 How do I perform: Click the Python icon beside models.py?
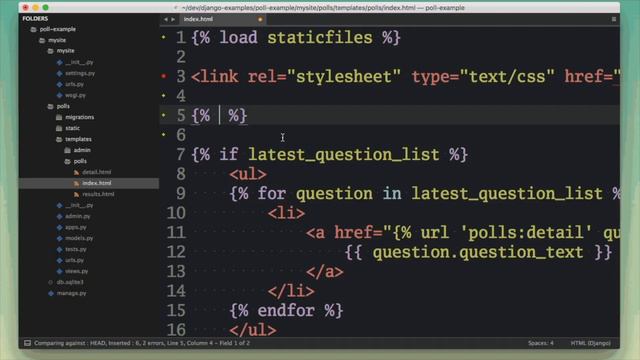click(60, 238)
